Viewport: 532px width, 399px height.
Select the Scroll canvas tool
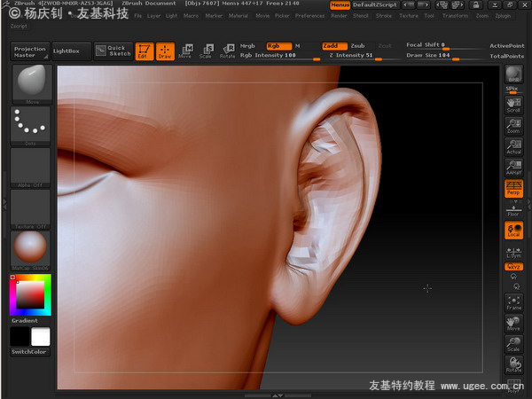click(513, 106)
